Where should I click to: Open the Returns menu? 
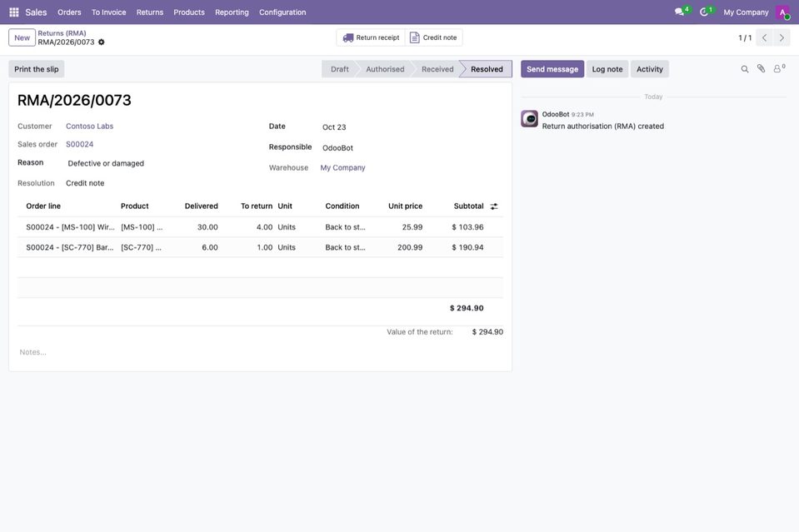point(150,12)
